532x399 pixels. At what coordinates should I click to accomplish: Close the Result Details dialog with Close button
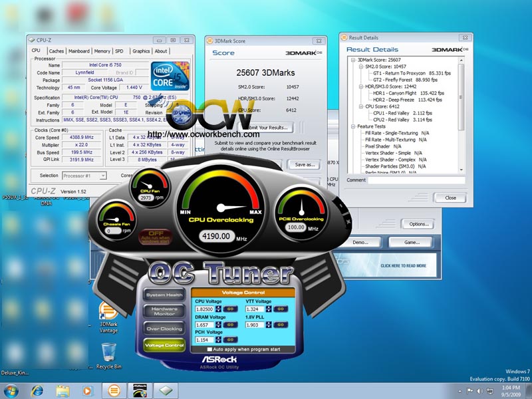tap(450, 198)
